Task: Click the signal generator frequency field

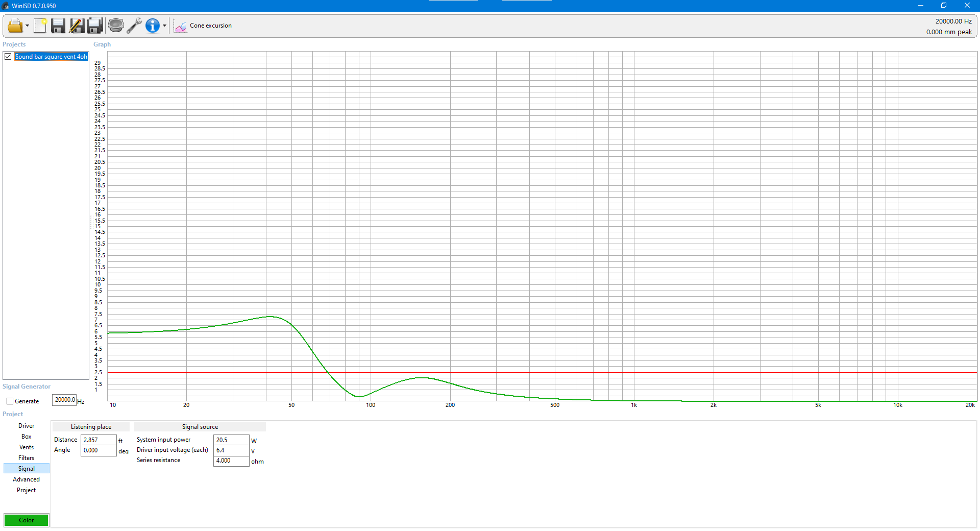Action: click(64, 400)
